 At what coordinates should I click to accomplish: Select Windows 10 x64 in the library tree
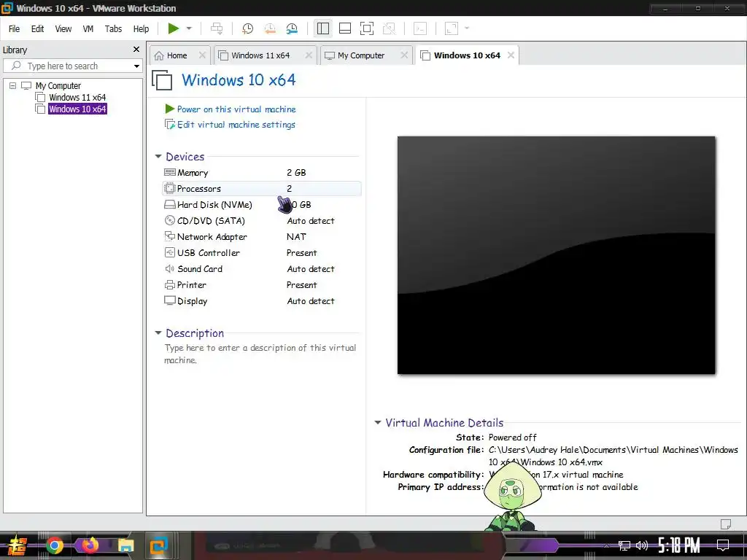(77, 109)
